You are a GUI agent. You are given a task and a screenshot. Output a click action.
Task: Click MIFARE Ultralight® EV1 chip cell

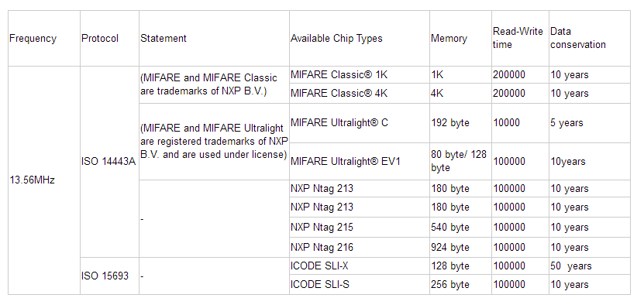point(360,161)
